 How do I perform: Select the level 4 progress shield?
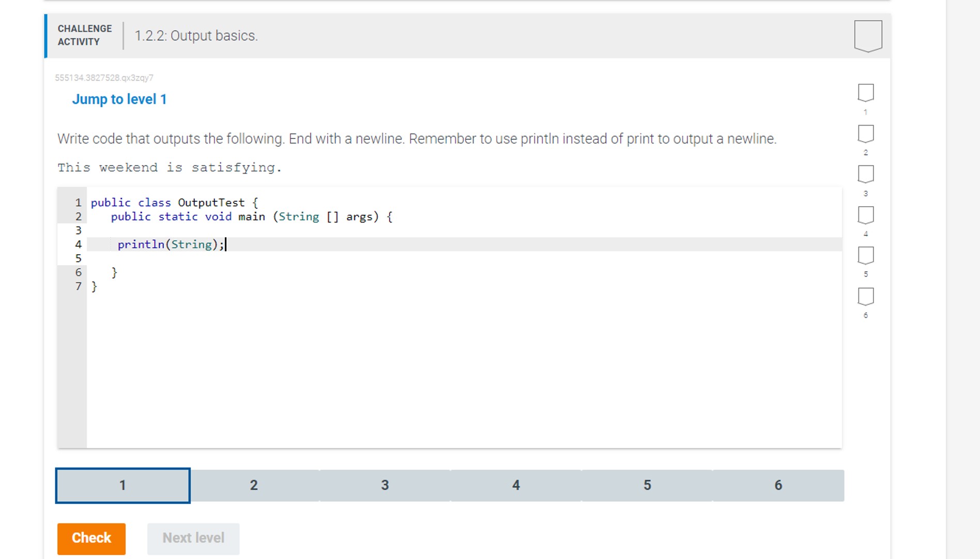(865, 215)
